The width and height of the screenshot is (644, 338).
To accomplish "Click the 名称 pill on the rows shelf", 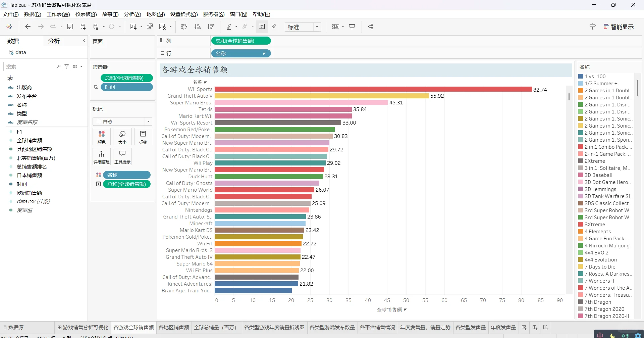I will coord(241,53).
